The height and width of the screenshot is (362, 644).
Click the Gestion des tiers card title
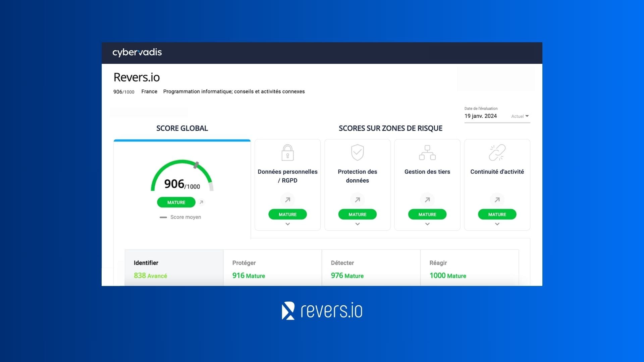pos(427,172)
